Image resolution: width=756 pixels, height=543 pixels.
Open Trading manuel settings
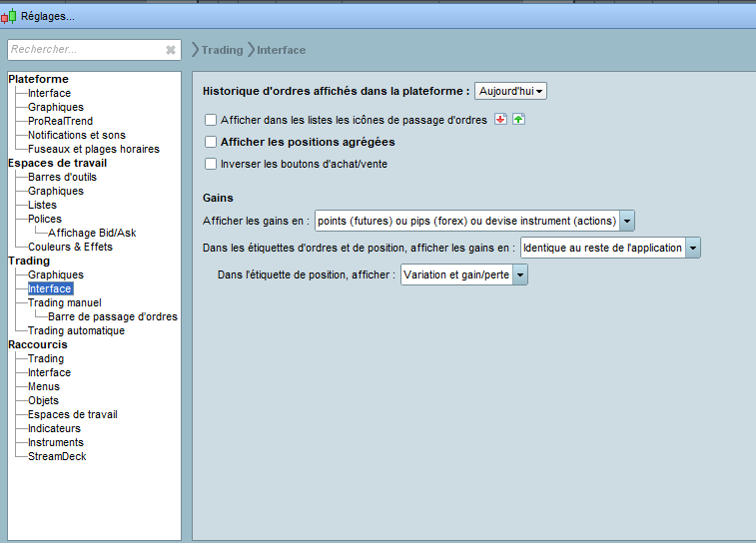[x=65, y=302]
